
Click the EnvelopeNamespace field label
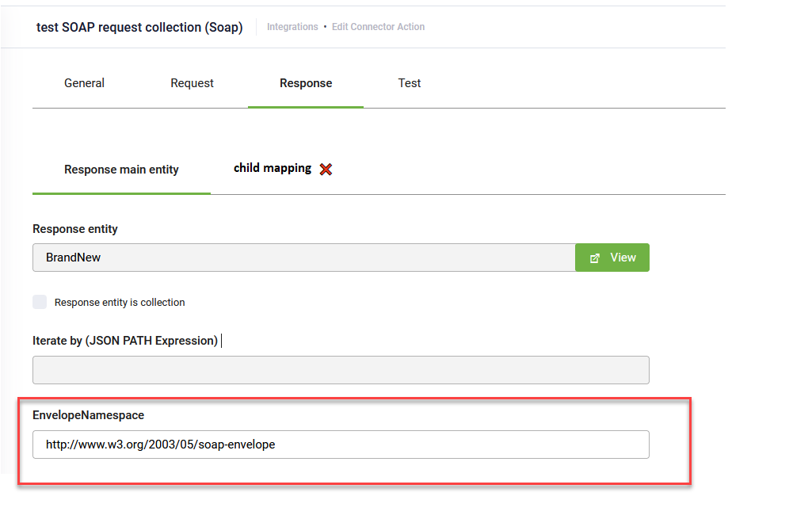88,414
